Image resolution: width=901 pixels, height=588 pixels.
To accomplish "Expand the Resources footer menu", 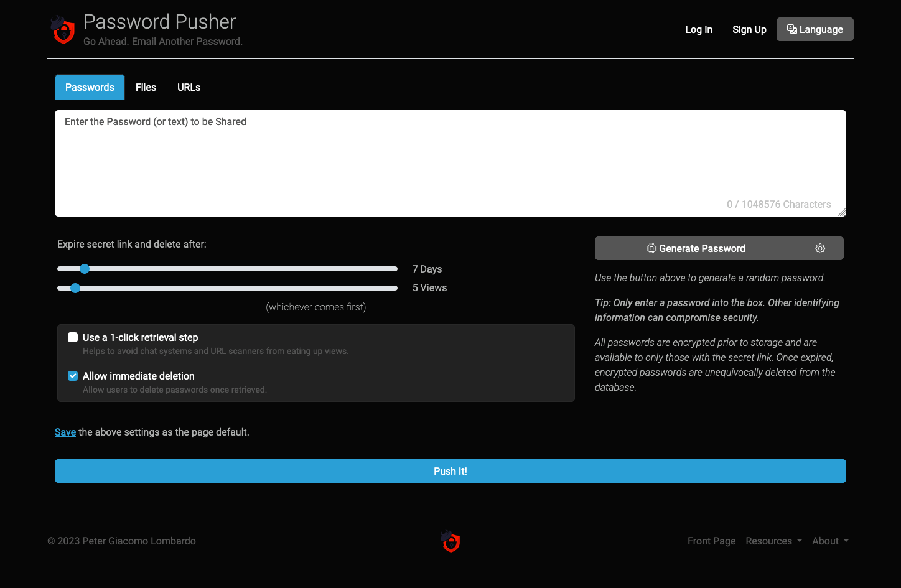I will [x=773, y=541].
